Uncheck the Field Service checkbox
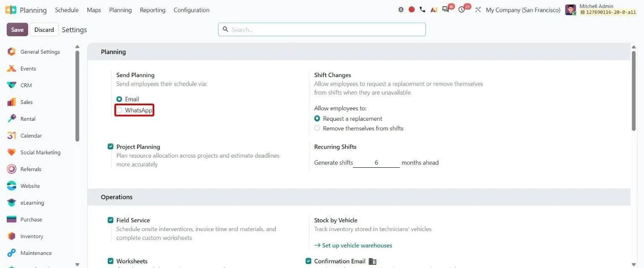This screenshot has height=268, width=644. (x=111, y=220)
